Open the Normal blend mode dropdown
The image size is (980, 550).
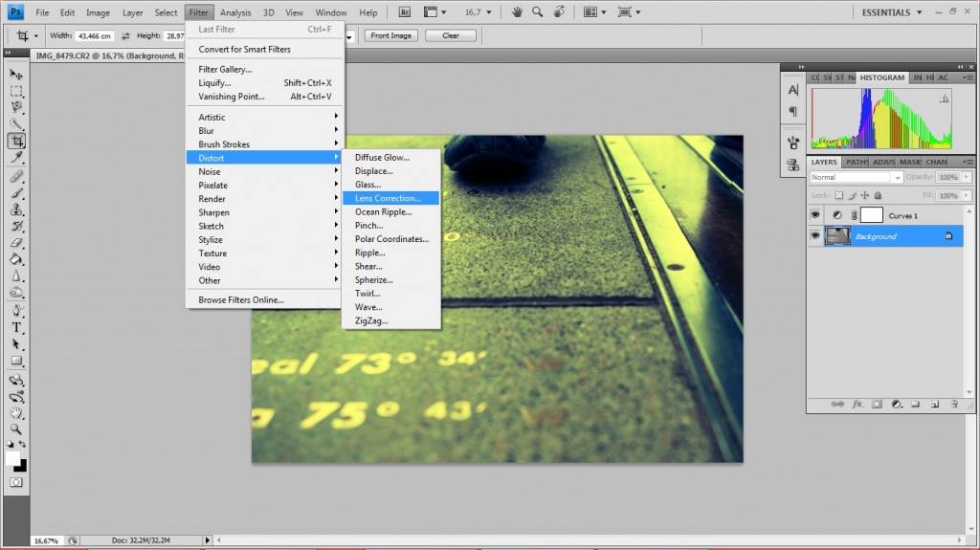pyautogui.click(x=856, y=177)
